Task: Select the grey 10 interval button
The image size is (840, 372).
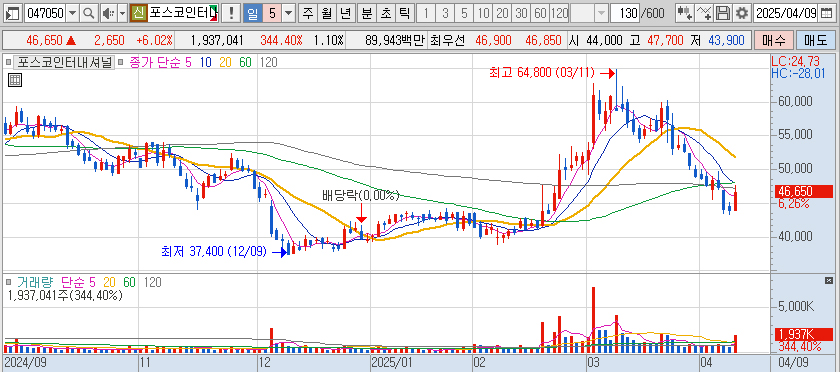Action: click(483, 13)
